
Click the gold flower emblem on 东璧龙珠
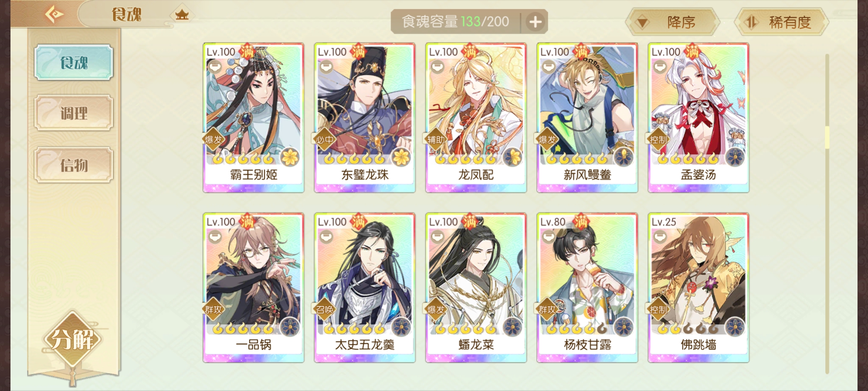[x=401, y=157]
